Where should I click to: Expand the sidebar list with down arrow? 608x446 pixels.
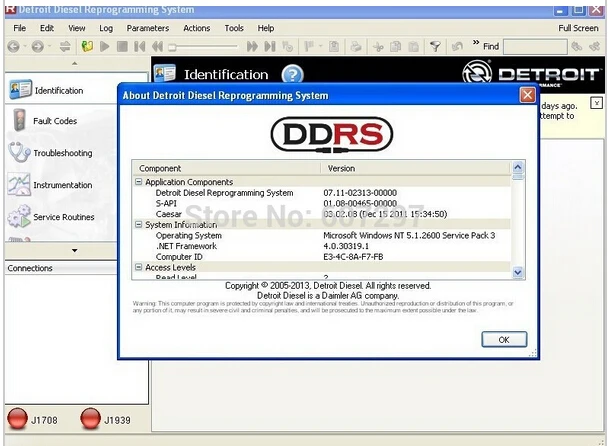(73, 250)
